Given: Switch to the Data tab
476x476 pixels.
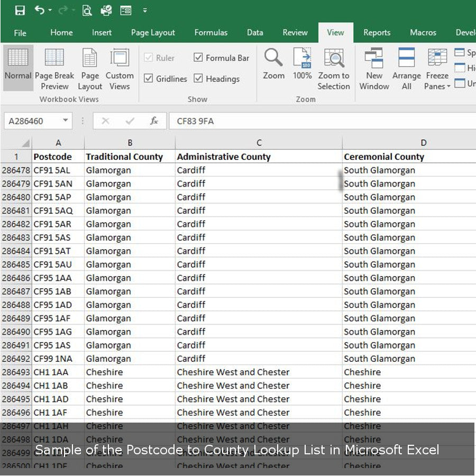Looking at the screenshot, I should click(255, 33).
